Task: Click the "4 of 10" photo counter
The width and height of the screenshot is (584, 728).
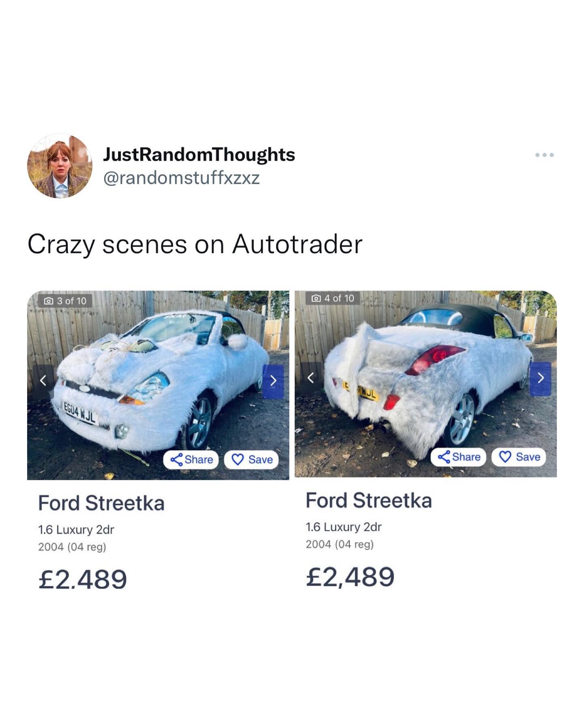Action: click(x=333, y=299)
